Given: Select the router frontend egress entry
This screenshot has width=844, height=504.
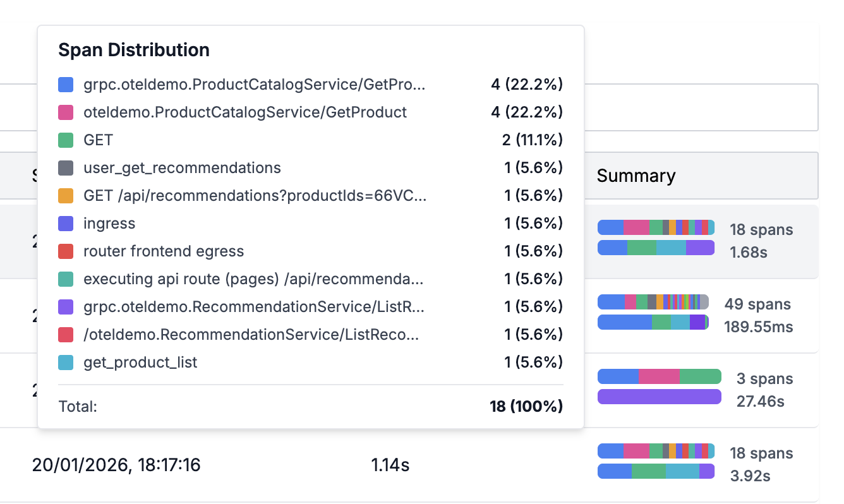Looking at the screenshot, I should pos(164,251).
